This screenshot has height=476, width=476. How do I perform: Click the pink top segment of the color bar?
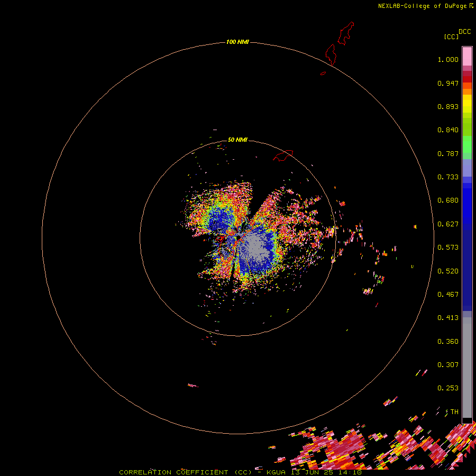[x=467, y=57]
